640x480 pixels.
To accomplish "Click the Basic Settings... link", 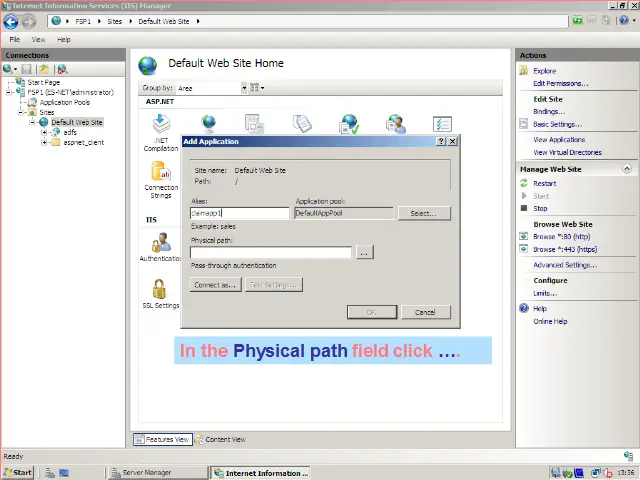I will [558, 124].
